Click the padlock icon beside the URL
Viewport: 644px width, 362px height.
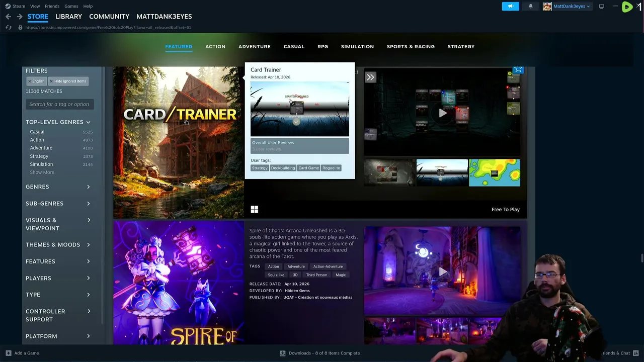tap(20, 27)
